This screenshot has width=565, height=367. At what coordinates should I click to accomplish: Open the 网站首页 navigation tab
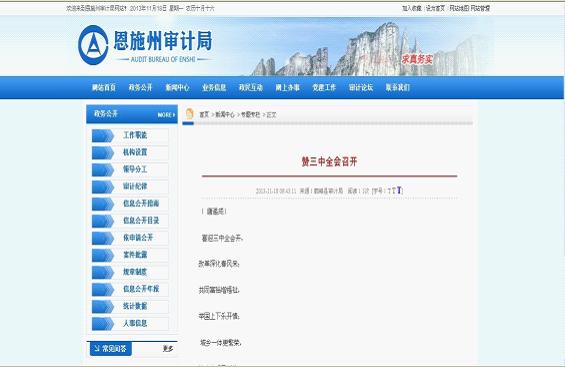pos(104,88)
